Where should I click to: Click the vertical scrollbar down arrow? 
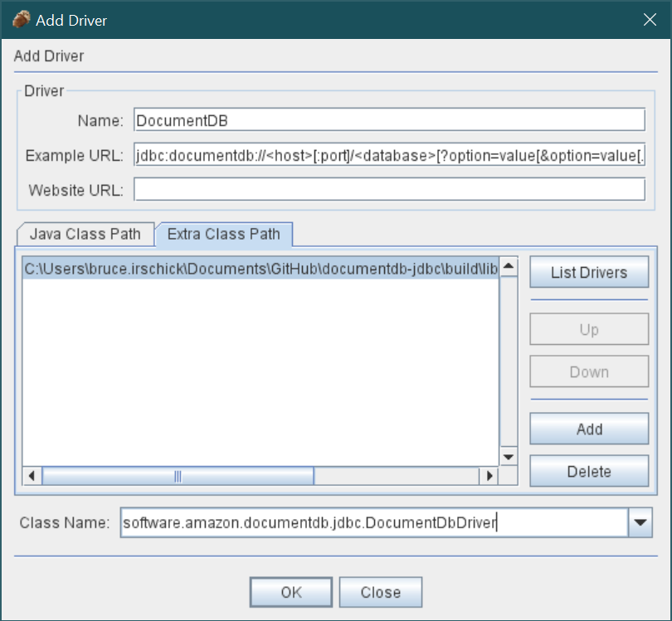509,457
